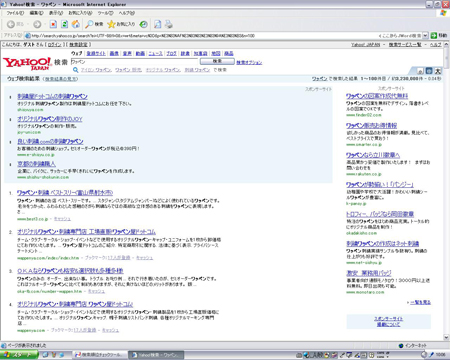The width and height of the screenshot is (450, 360).
Task: Open the Favorites star icon
Action: (x=111, y=24)
